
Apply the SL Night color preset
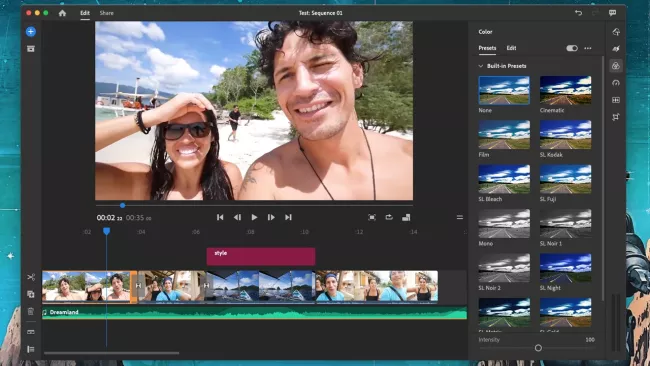click(565, 268)
